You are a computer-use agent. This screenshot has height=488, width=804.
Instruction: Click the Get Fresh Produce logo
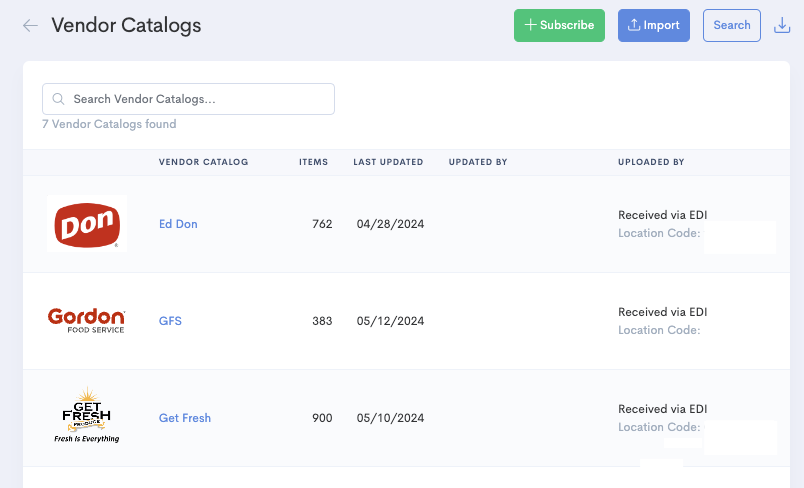87,417
